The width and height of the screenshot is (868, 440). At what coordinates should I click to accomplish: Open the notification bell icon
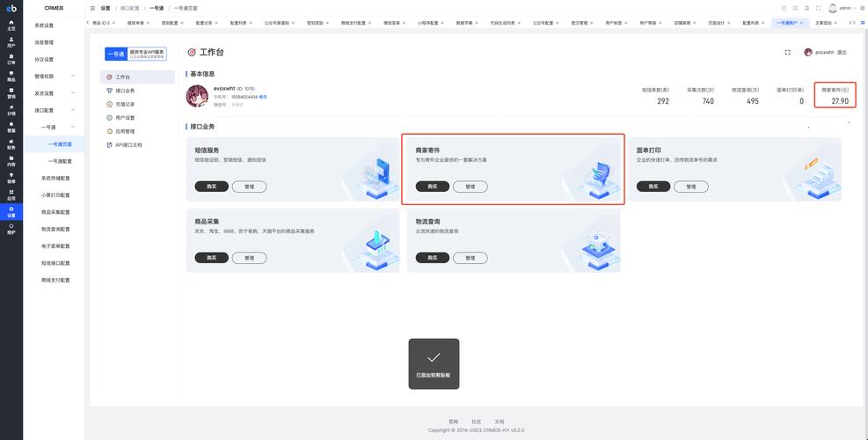tap(807, 8)
